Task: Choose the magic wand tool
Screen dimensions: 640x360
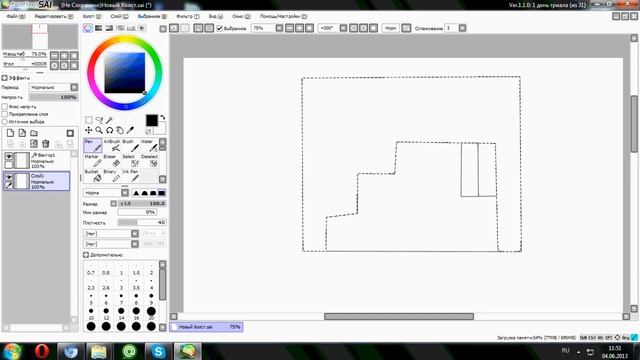Action: [109, 120]
